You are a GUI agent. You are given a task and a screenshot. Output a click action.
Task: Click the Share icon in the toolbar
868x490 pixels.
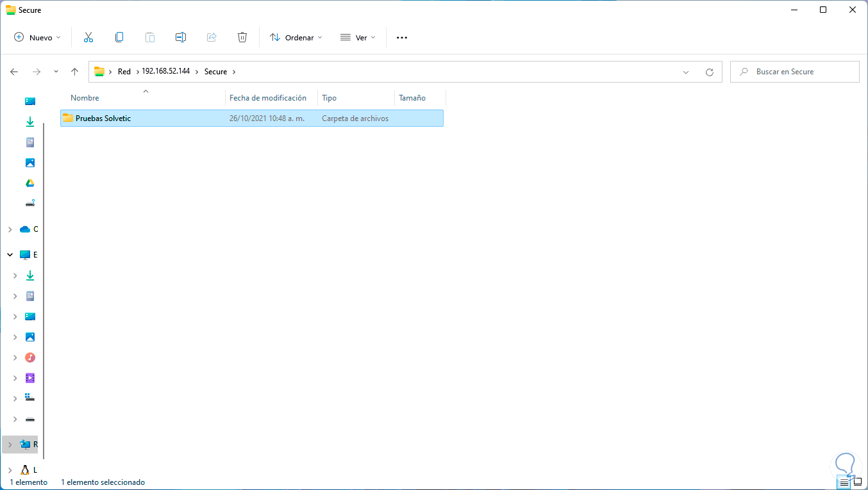point(212,37)
